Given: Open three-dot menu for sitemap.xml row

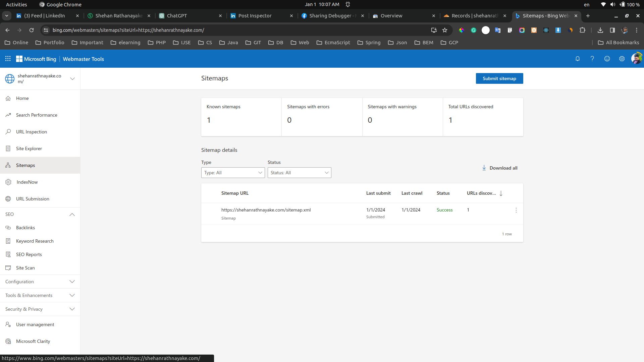Looking at the screenshot, I should [x=516, y=210].
